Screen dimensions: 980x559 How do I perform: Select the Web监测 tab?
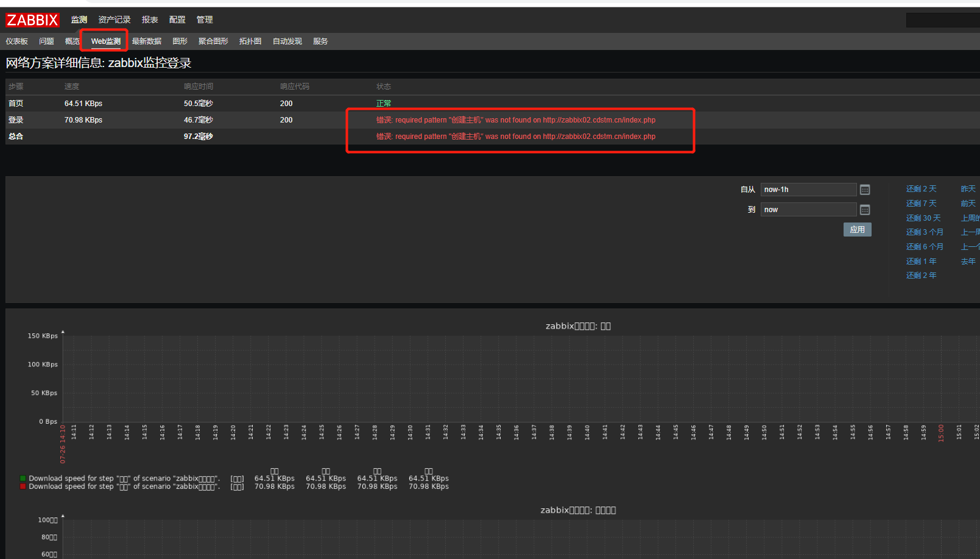[x=106, y=41]
